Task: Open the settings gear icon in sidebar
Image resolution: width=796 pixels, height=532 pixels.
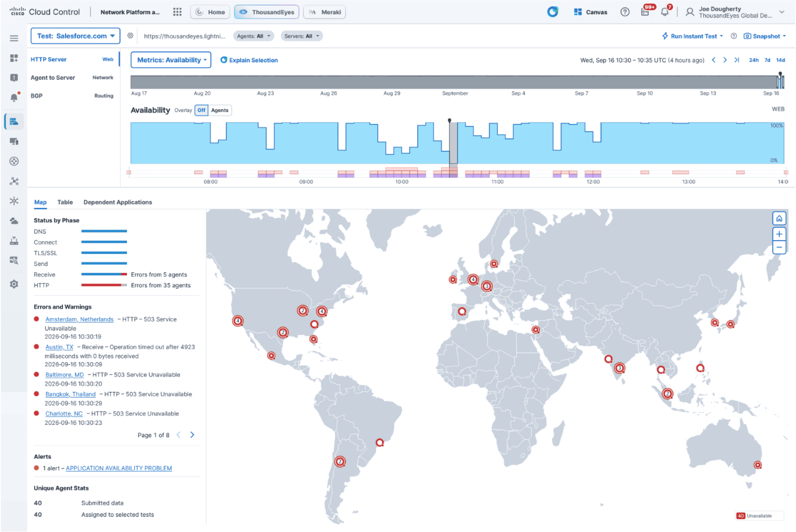Action: (x=14, y=284)
